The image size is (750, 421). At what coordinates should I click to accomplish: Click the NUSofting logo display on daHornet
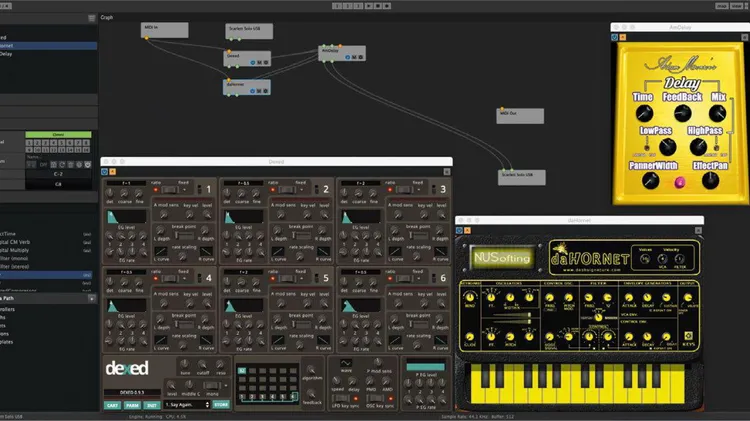point(502,258)
